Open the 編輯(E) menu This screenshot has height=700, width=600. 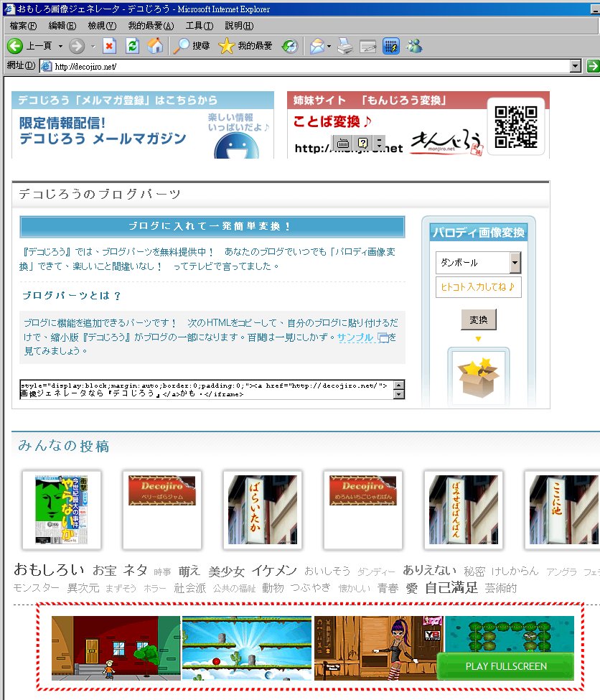point(62,26)
